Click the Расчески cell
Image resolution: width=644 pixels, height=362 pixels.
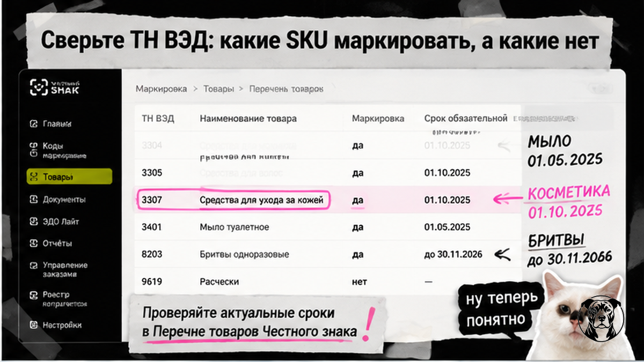pyautogui.click(x=219, y=282)
